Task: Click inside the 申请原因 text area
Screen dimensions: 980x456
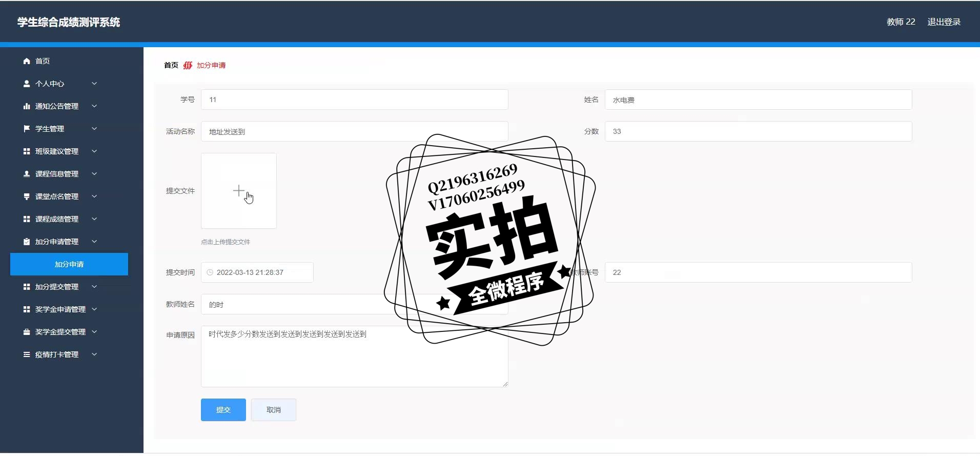Action: pos(355,356)
